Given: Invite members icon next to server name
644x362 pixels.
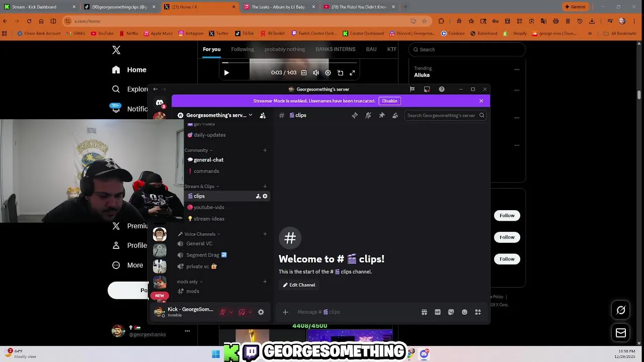Looking at the screenshot, I should click(x=263, y=115).
